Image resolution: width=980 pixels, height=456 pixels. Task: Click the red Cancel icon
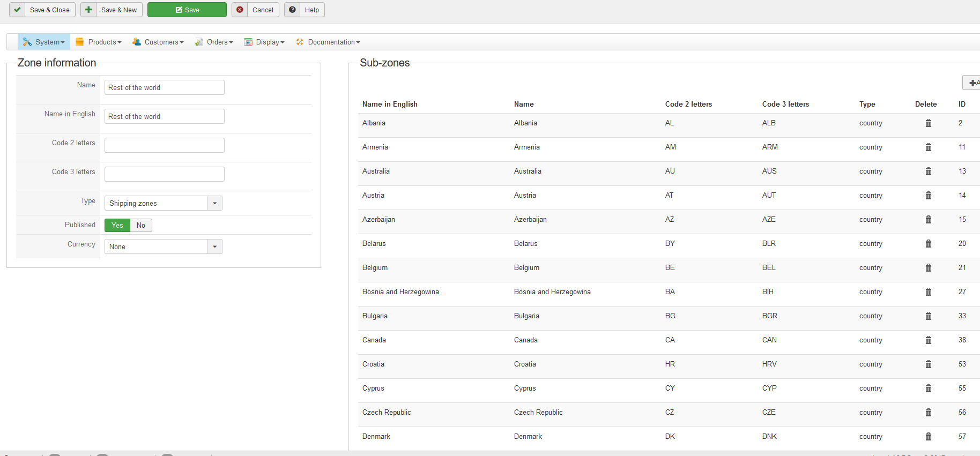click(240, 10)
